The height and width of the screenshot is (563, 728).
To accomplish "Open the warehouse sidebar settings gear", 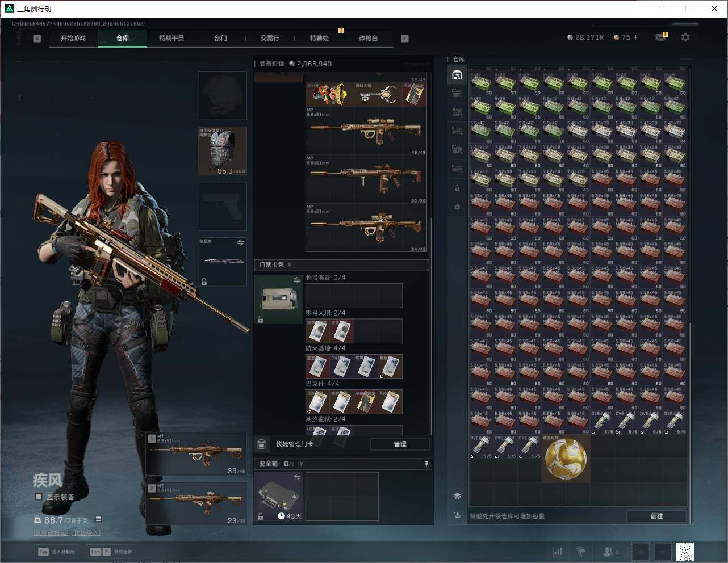I will tap(457, 207).
